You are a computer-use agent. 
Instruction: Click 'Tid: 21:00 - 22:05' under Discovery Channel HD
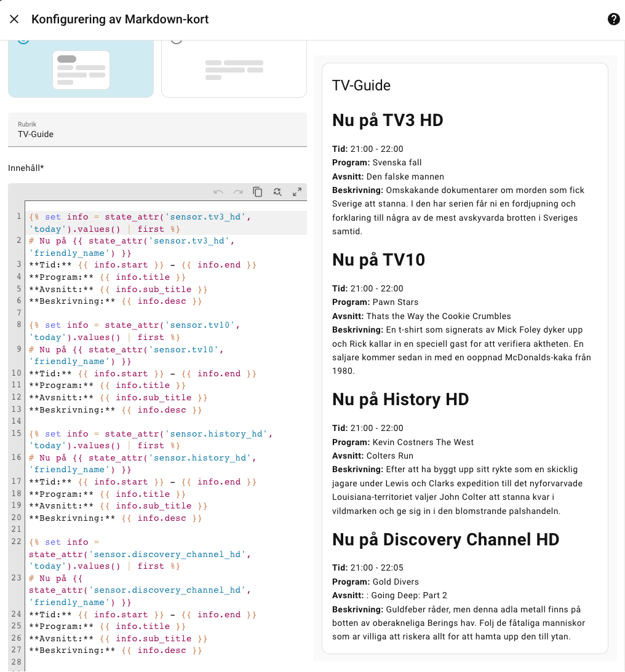pos(368,567)
